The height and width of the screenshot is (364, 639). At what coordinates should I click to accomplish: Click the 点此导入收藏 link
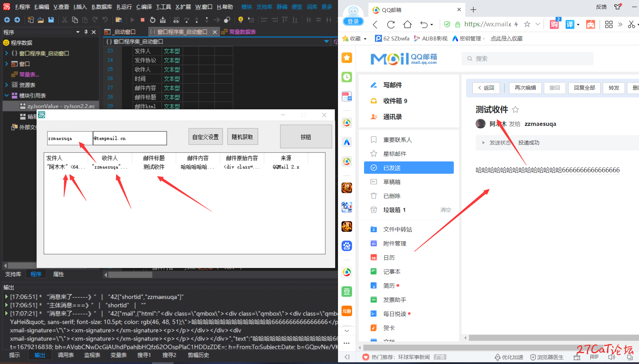point(507,38)
